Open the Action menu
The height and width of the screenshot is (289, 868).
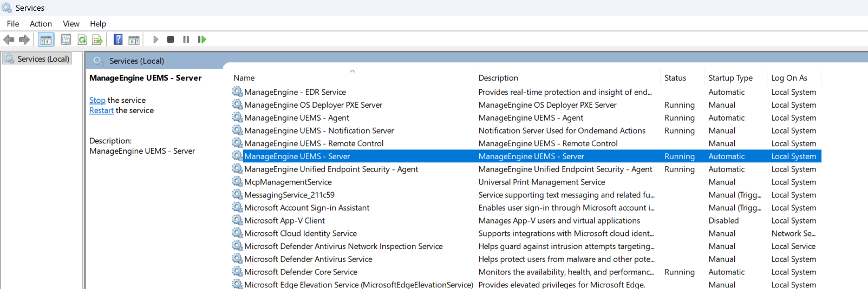pos(41,24)
